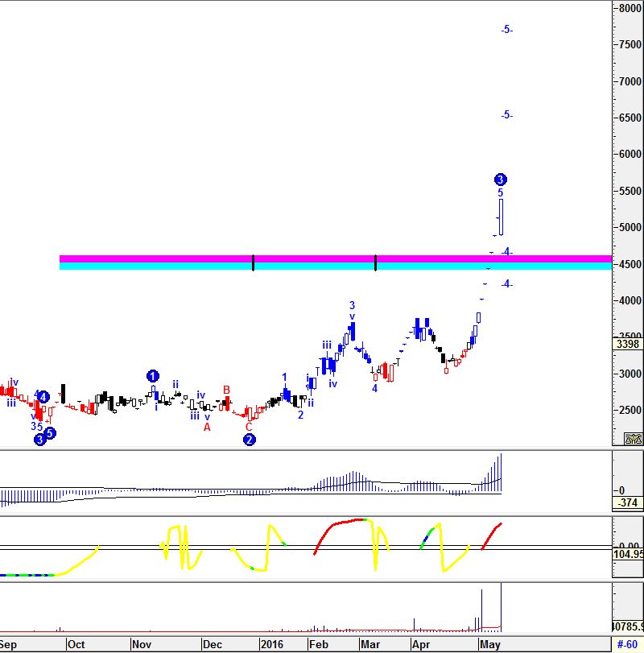Click the second black marker on the band
This screenshot has height=653, width=644.
(x=376, y=262)
